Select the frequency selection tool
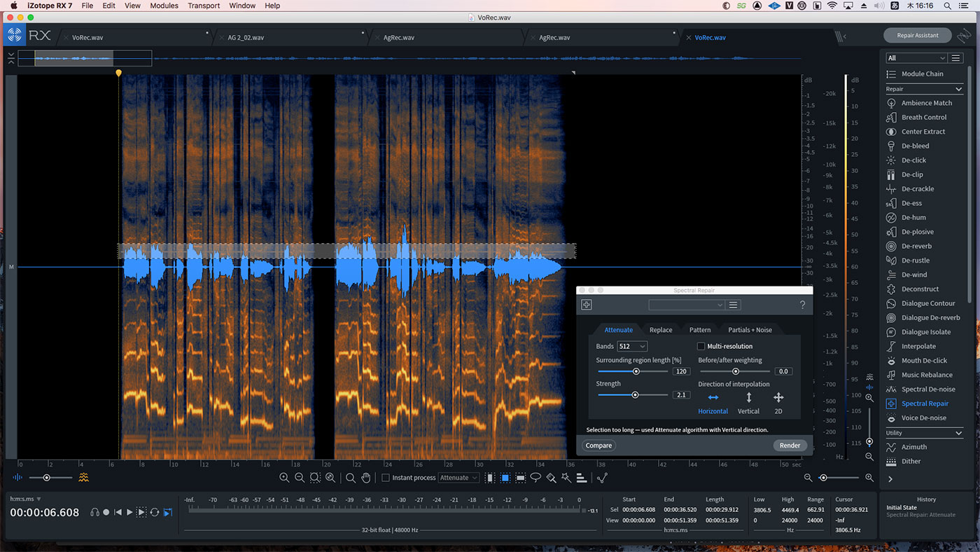 pos(520,478)
